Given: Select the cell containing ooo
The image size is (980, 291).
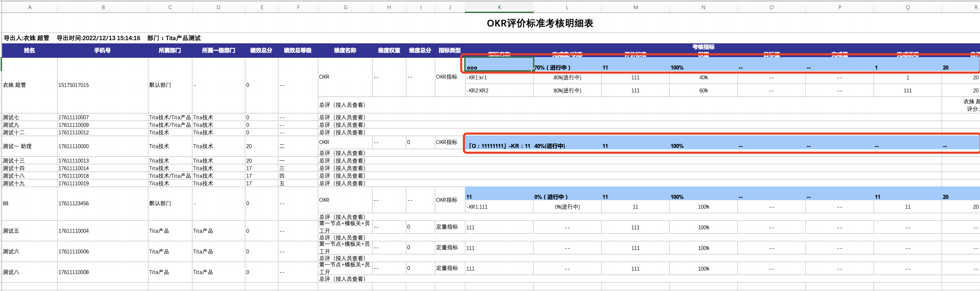Looking at the screenshot, I should [x=499, y=64].
